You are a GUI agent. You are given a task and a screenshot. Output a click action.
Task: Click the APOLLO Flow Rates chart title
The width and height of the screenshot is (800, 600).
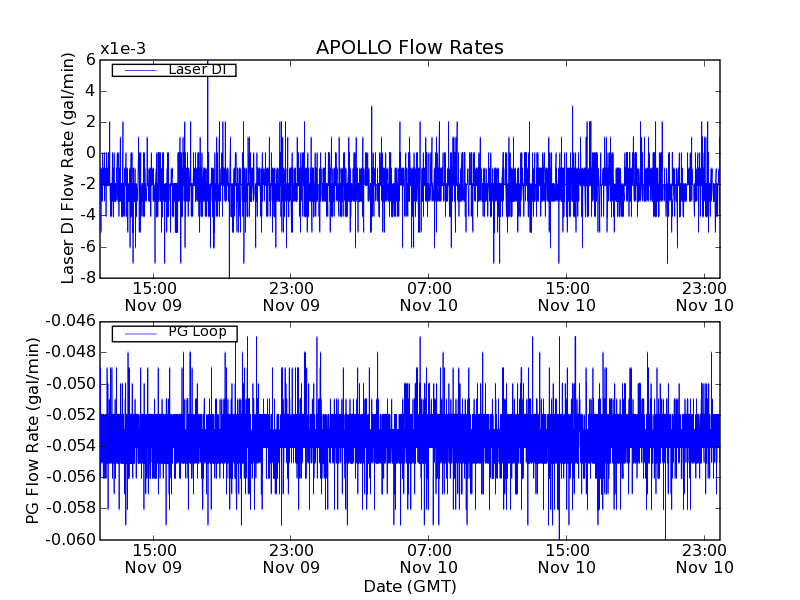409,48
